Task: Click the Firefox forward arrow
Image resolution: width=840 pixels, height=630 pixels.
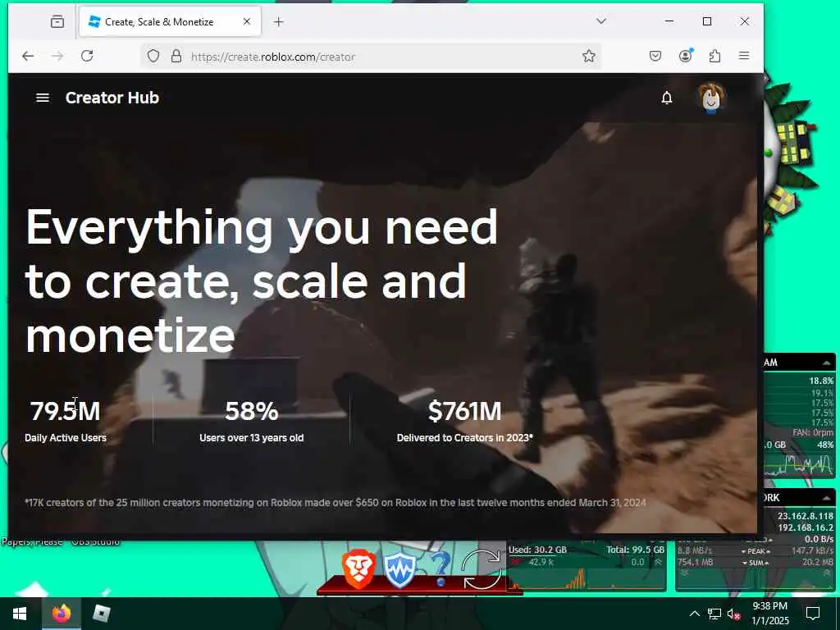Action: 57,56
